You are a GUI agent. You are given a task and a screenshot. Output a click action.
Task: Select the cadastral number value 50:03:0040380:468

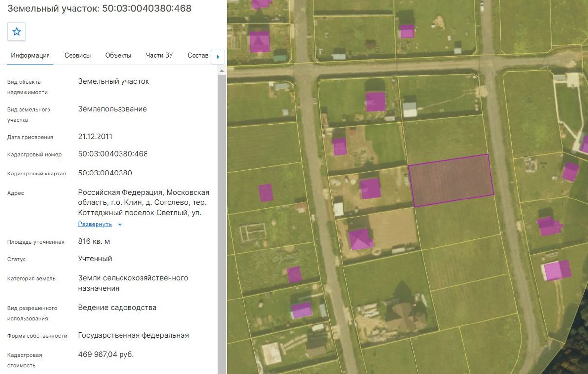click(113, 154)
